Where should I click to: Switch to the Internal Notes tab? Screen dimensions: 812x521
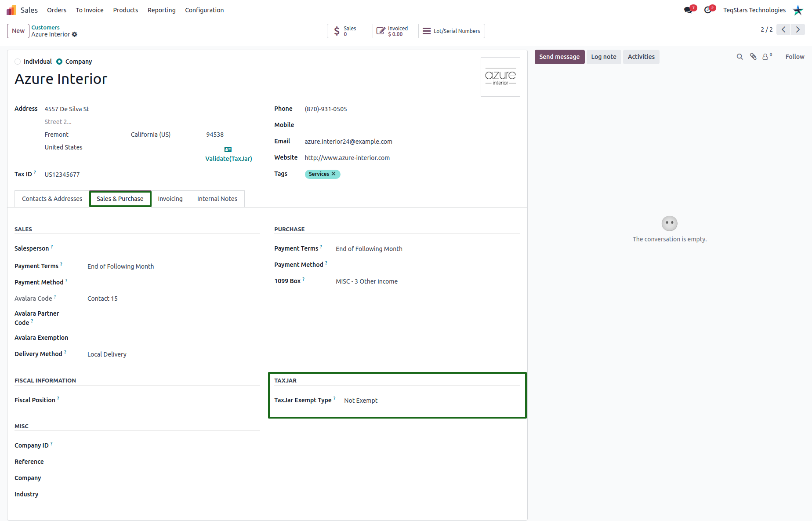[x=217, y=199]
